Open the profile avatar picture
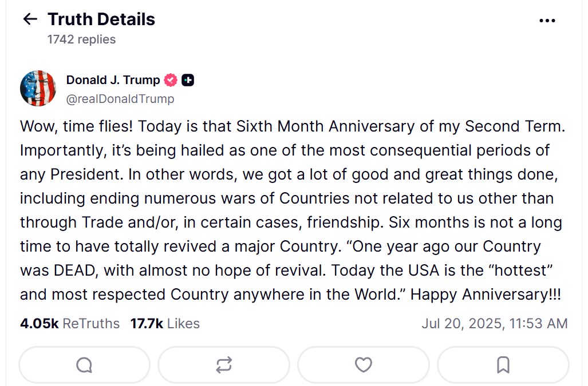588x386 pixels. point(38,89)
